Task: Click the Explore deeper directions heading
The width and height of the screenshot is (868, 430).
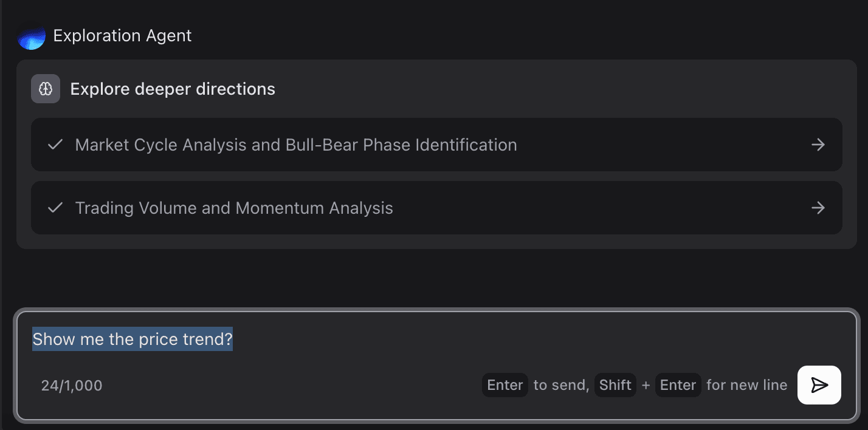Action: click(173, 89)
